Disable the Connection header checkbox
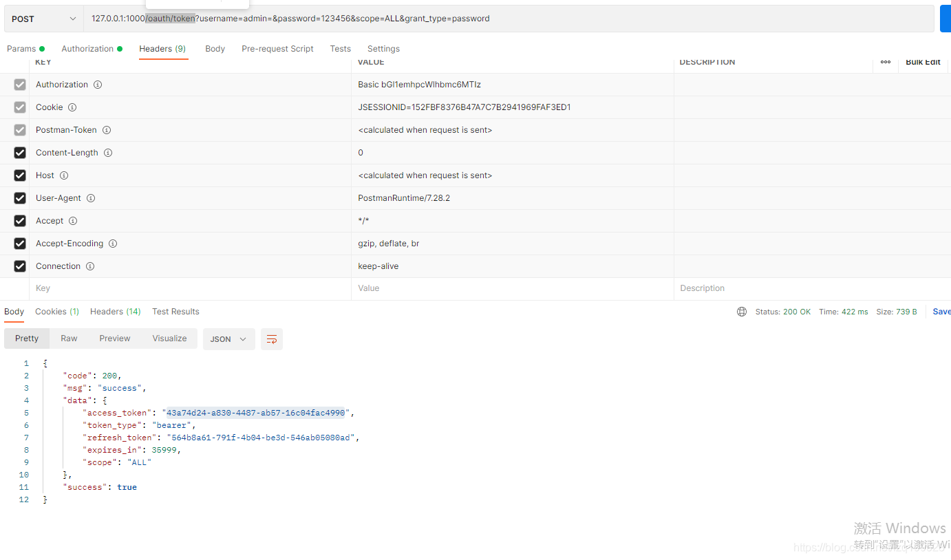This screenshot has width=951, height=560. (x=19, y=266)
